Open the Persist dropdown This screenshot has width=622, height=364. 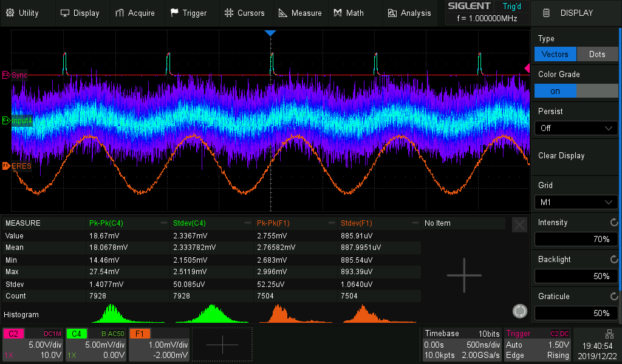click(576, 128)
